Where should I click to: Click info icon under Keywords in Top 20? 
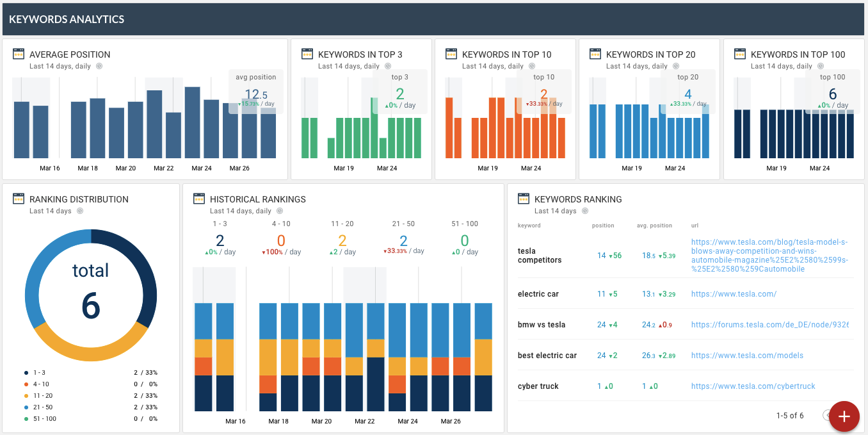(x=676, y=66)
